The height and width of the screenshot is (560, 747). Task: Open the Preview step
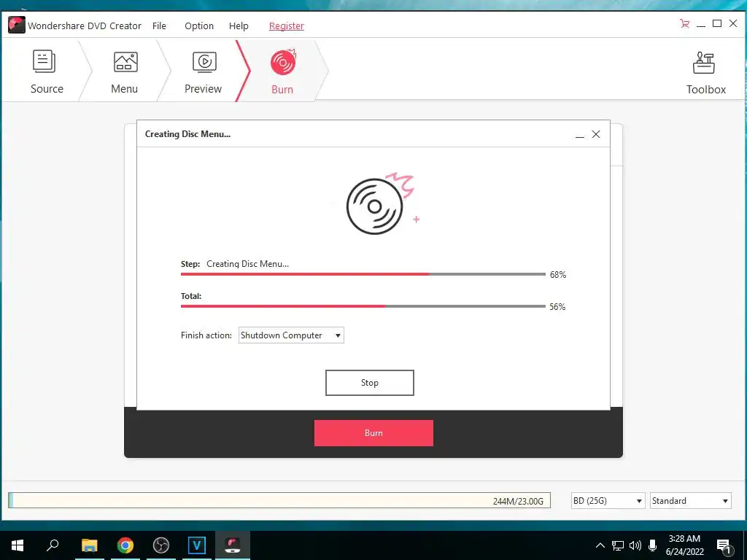(204, 71)
